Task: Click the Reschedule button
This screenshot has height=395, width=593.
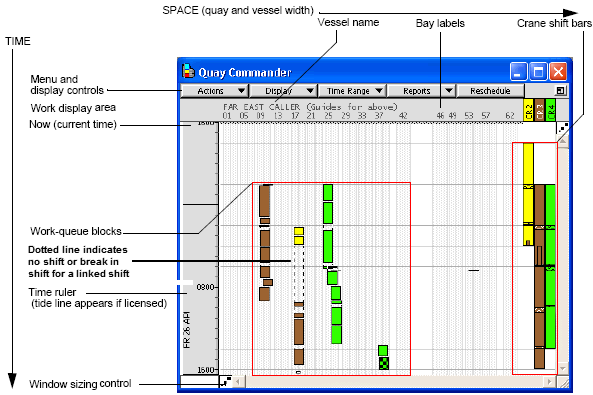Action: (x=491, y=91)
